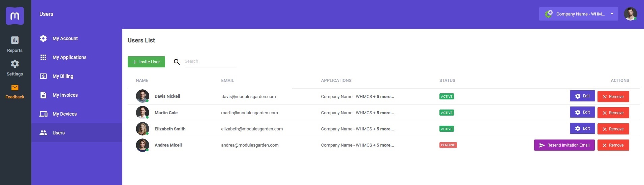Click the profile avatar in top right

point(630,14)
